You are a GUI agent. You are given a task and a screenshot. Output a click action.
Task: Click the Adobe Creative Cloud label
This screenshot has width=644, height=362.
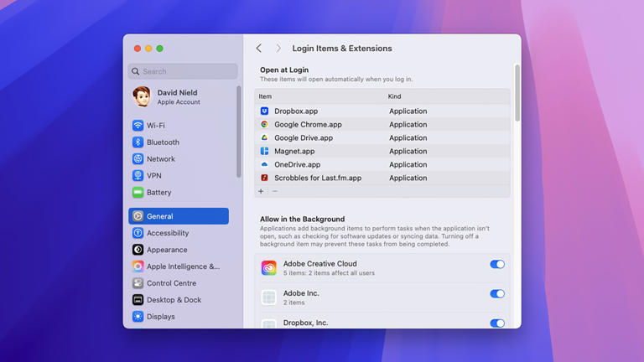pos(320,263)
